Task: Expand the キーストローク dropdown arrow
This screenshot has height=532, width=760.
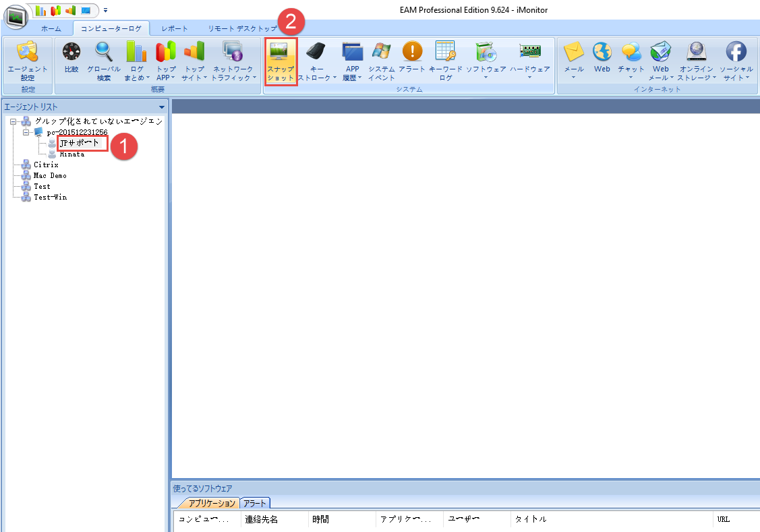Action: [x=334, y=78]
